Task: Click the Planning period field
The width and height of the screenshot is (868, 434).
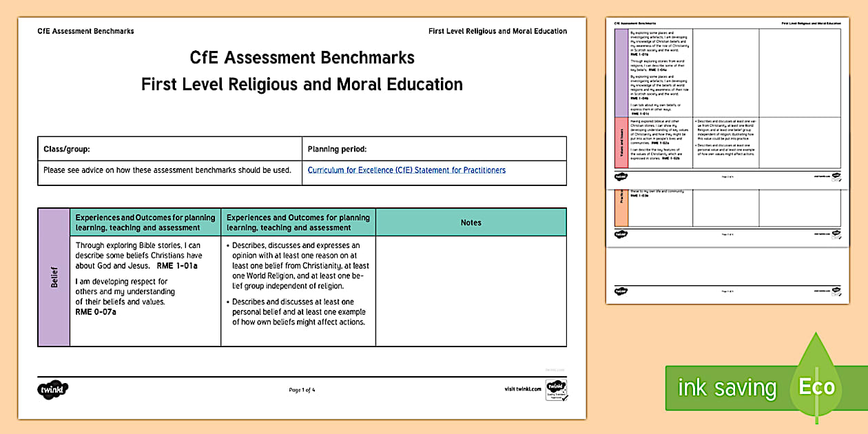Action: point(434,149)
